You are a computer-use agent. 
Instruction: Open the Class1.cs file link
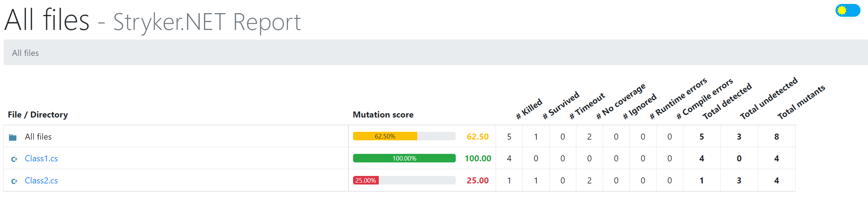(41, 158)
